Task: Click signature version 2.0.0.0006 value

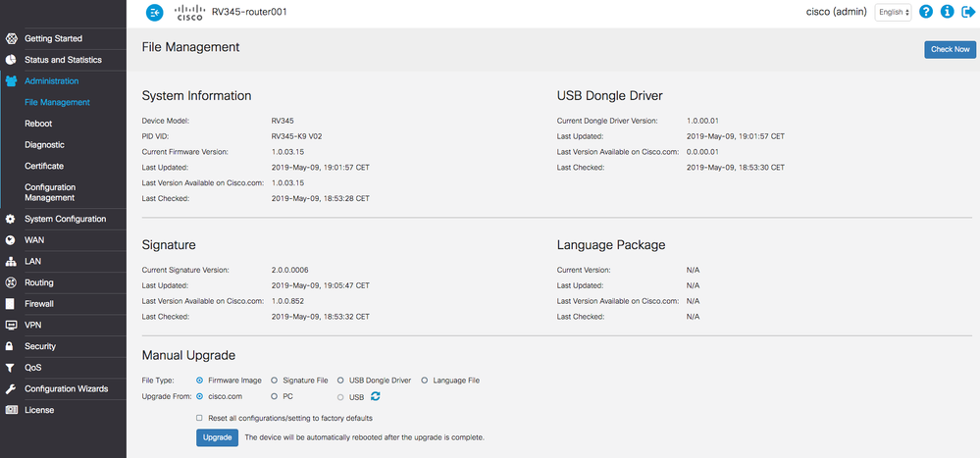Action: click(x=290, y=270)
